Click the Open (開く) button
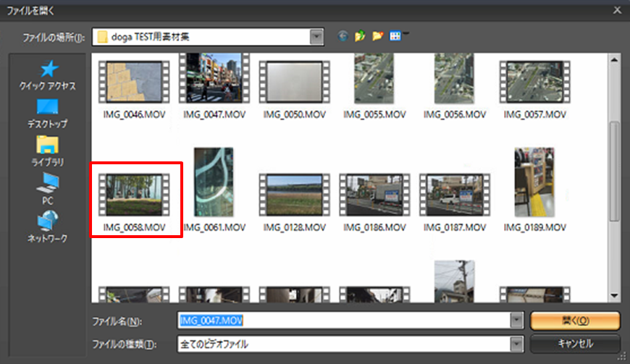Image resolution: width=630 pixels, height=364 pixels. click(575, 321)
